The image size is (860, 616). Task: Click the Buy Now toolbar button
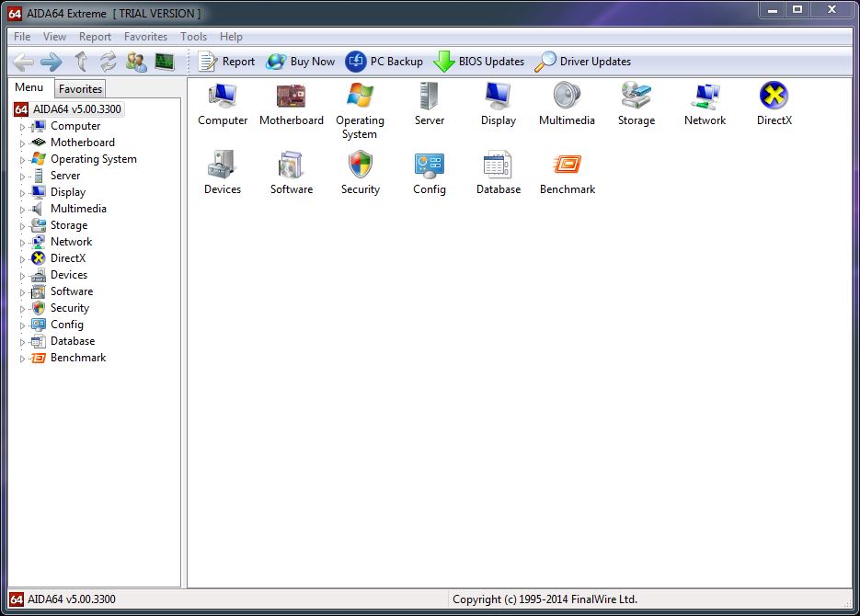click(300, 62)
